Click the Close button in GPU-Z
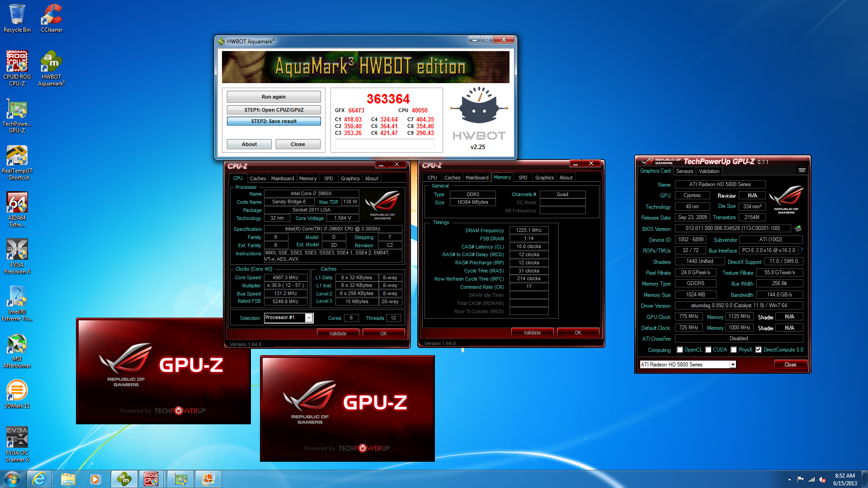 [790, 365]
